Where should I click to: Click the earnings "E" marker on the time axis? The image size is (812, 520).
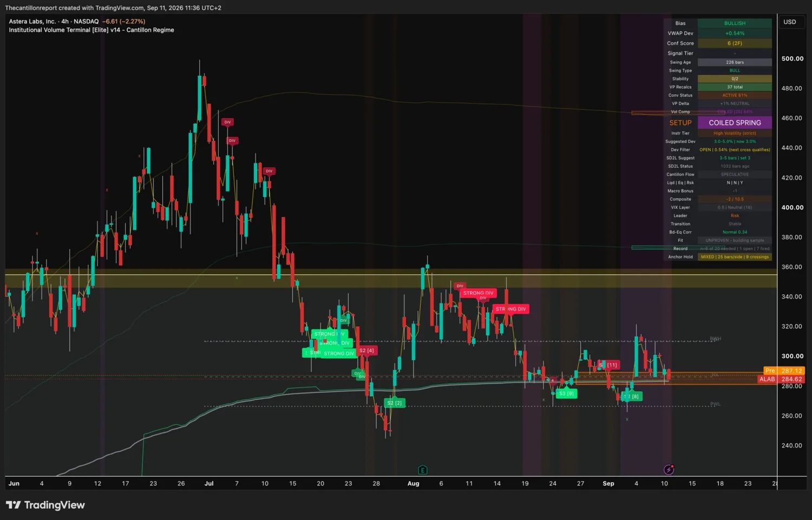pos(423,470)
